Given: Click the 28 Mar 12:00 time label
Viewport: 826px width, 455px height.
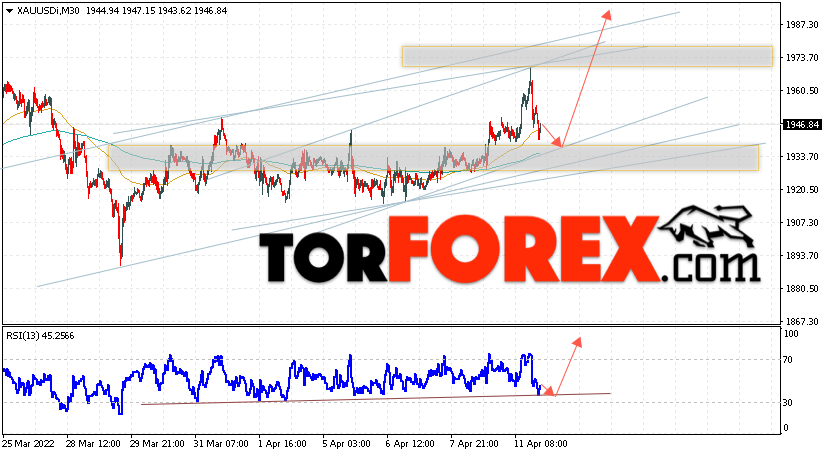Looking at the screenshot, I should coord(92,443).
